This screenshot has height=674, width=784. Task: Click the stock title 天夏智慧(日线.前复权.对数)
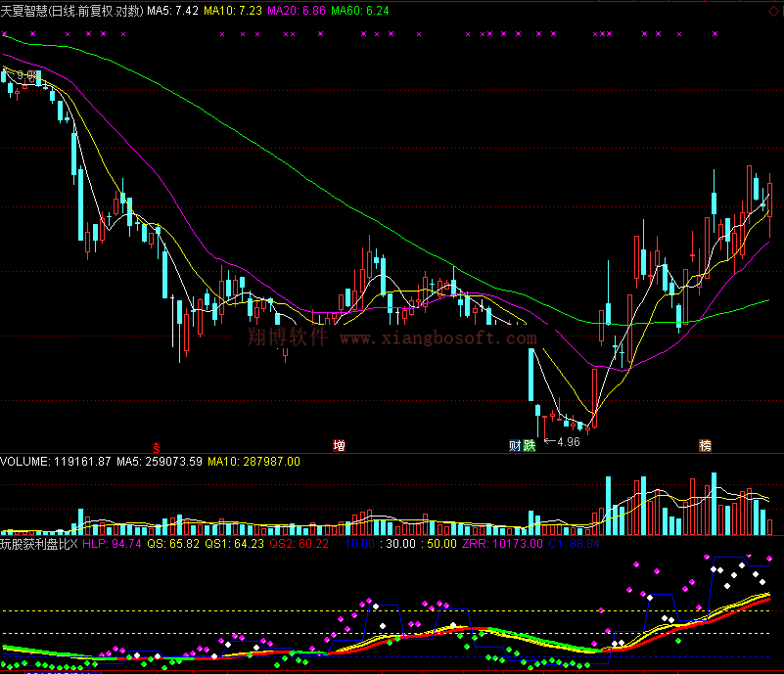pyautogui.click(x=72, y=11)
